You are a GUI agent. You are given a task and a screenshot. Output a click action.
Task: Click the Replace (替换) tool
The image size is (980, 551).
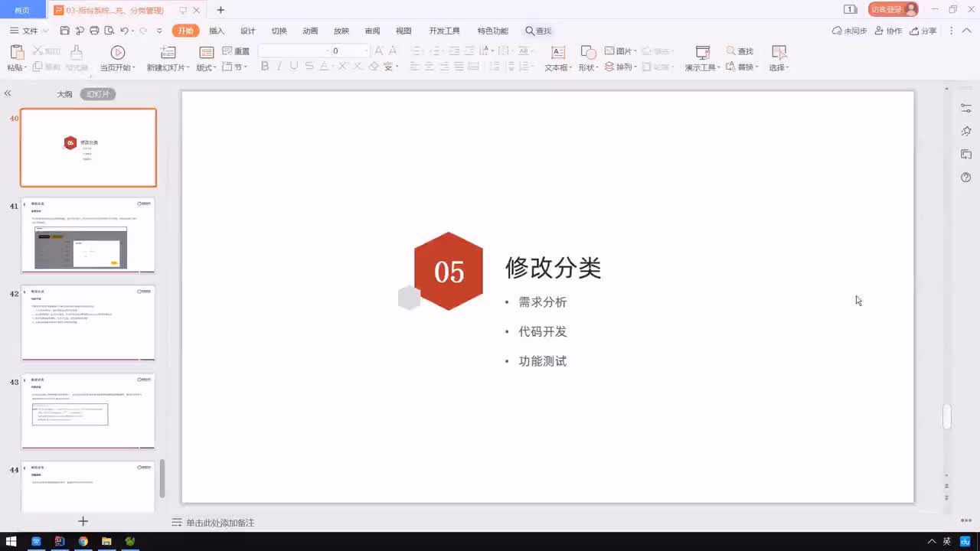pos(741,67)
